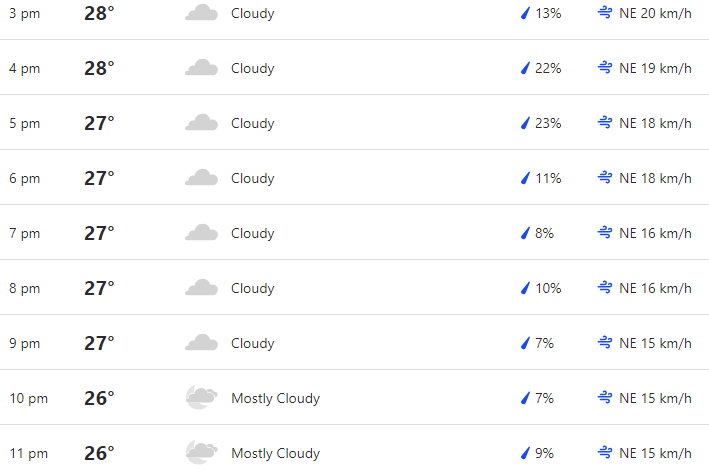Screen dimensions: 709x476
Task: Click the raindrop icon beside 9%
Action: (x=525, y=452)
